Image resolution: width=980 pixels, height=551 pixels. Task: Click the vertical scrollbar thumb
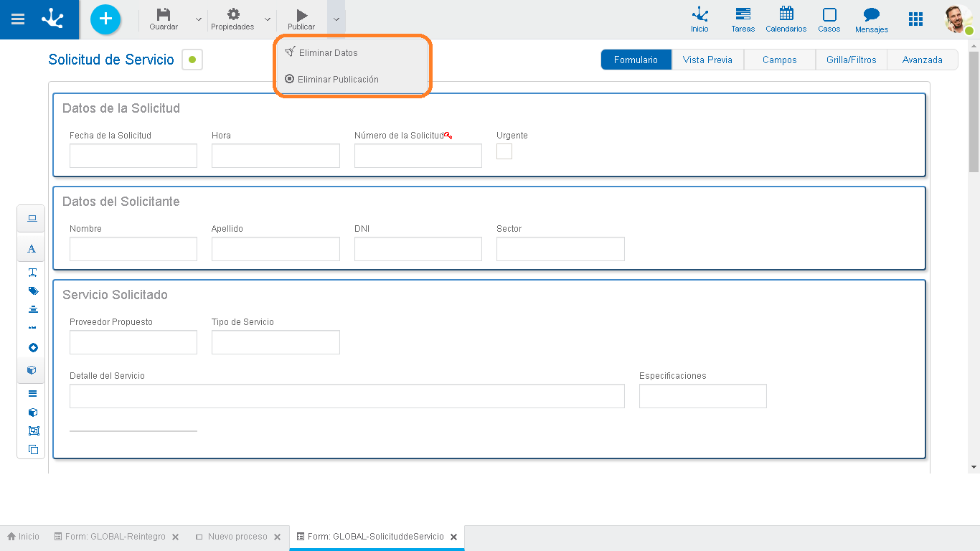974,111
